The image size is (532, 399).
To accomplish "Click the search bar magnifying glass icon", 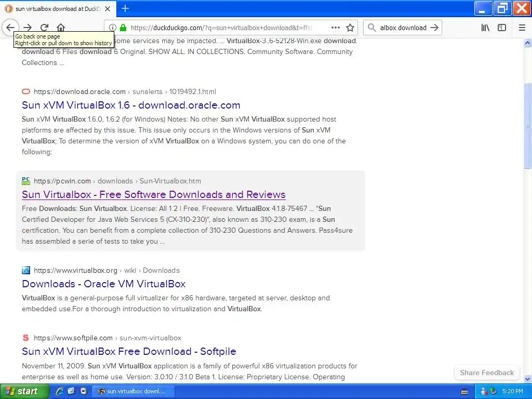I will [372, 28].
